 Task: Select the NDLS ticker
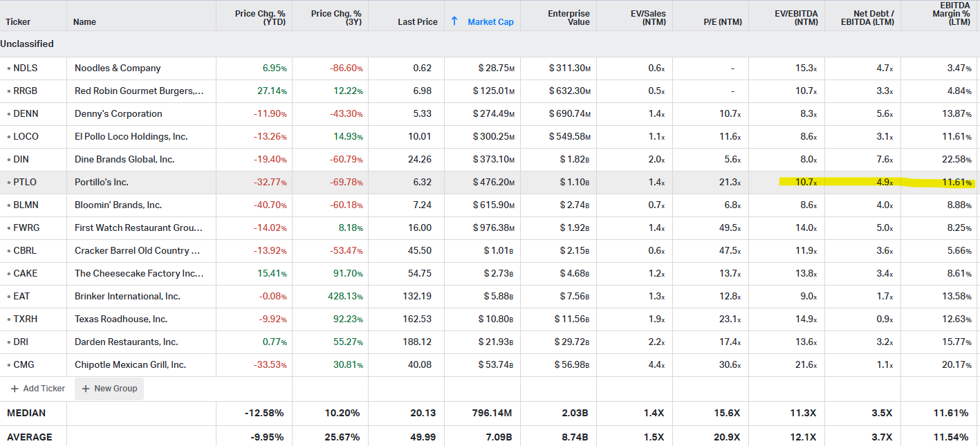pyautogui.click(x=25, y=68)
